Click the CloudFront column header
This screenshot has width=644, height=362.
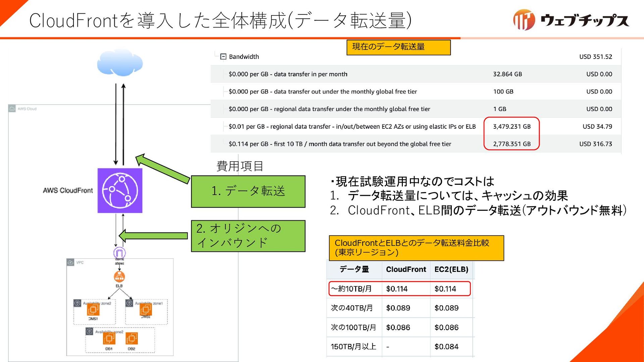(406, 269)
